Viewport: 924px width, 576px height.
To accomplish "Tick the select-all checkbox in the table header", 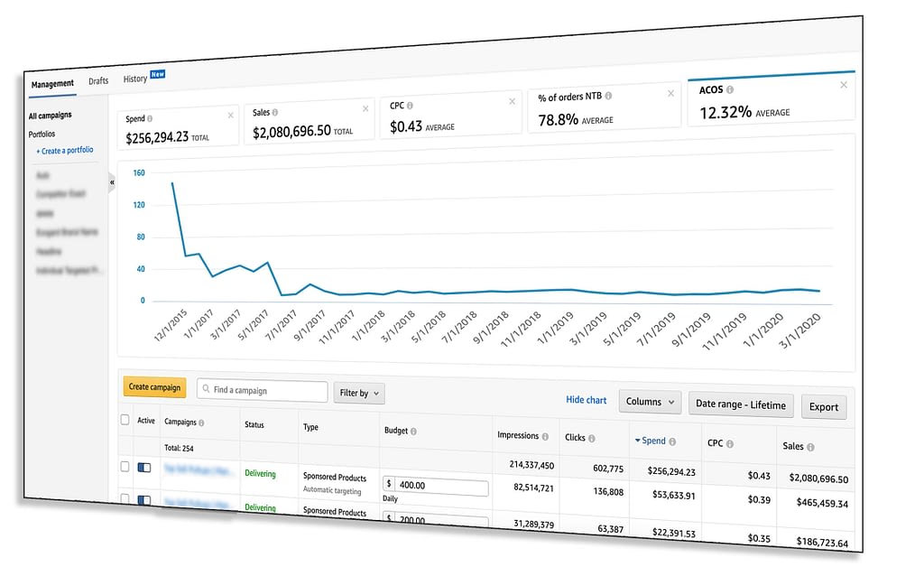I will coord(125,420).
